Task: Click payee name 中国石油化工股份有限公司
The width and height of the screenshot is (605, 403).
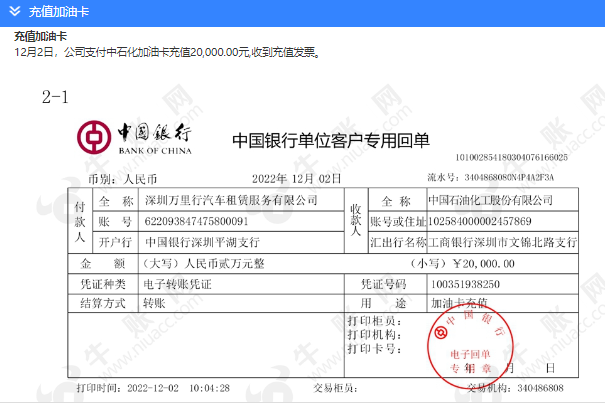Action: click(x=490, y=200)
